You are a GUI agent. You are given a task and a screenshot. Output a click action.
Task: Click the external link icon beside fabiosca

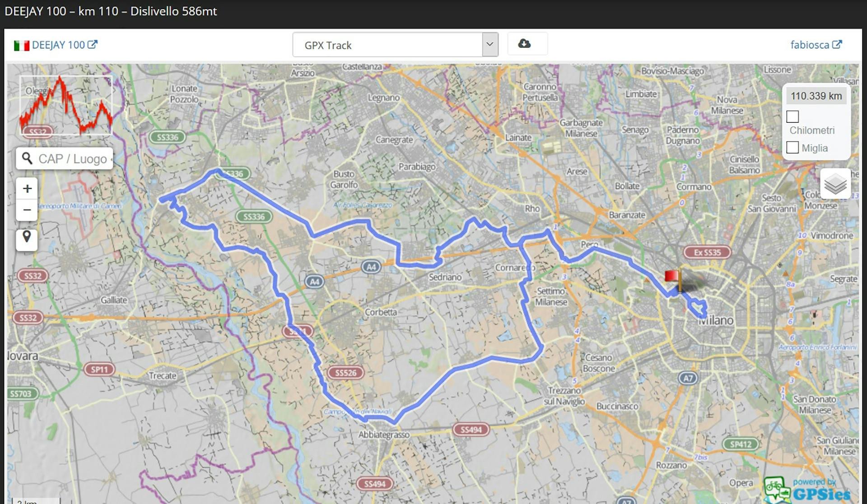[x=837, y=44]
